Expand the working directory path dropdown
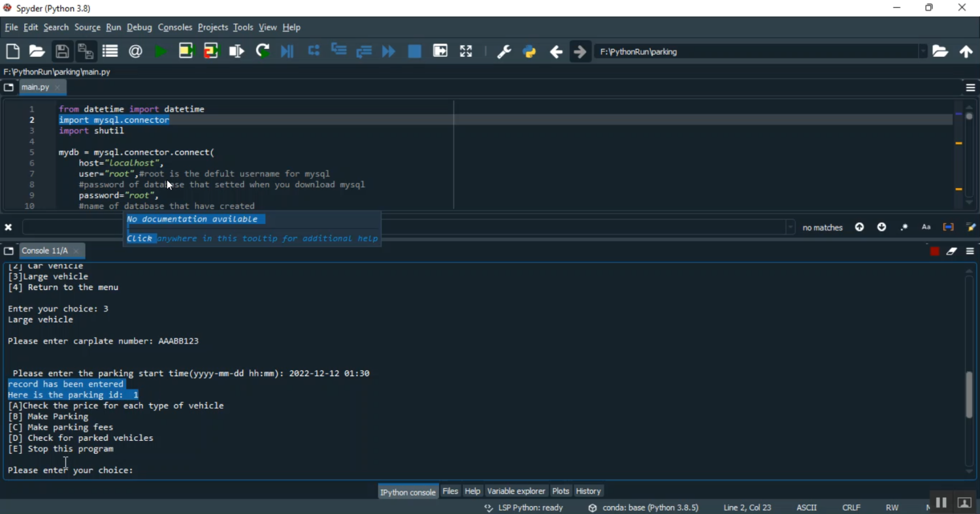The height and width of the screenshot is (514, 980). (923, 52)
